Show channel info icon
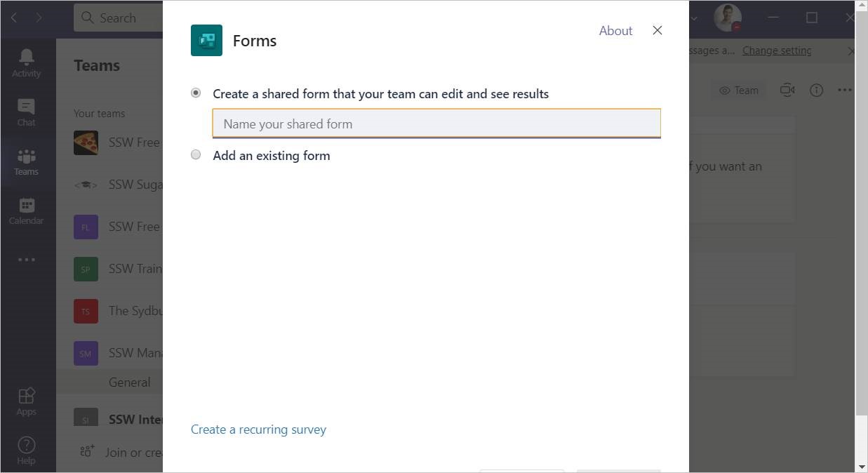 click(816, 90)
